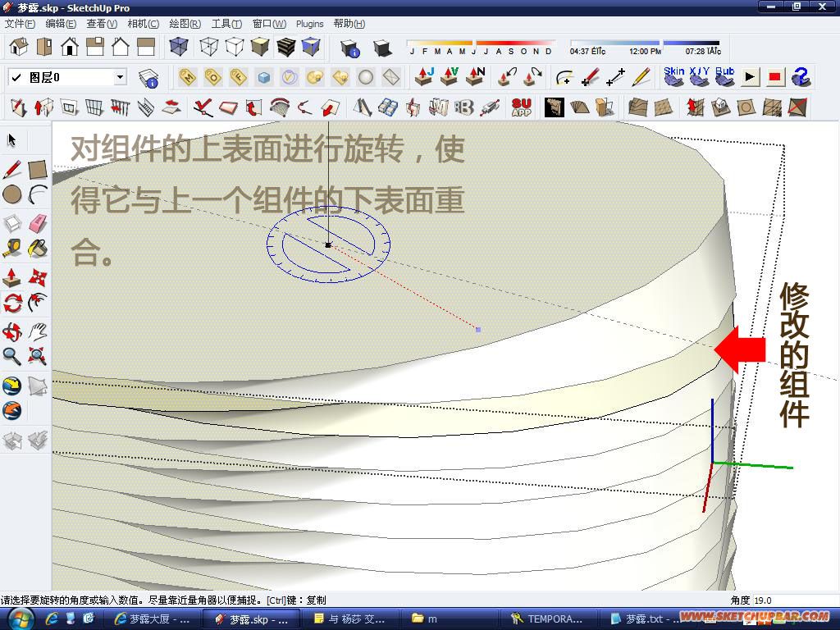This screenshot has width=840, height=630.
Task: Click the X/Y plugin button
Action: 700,76
